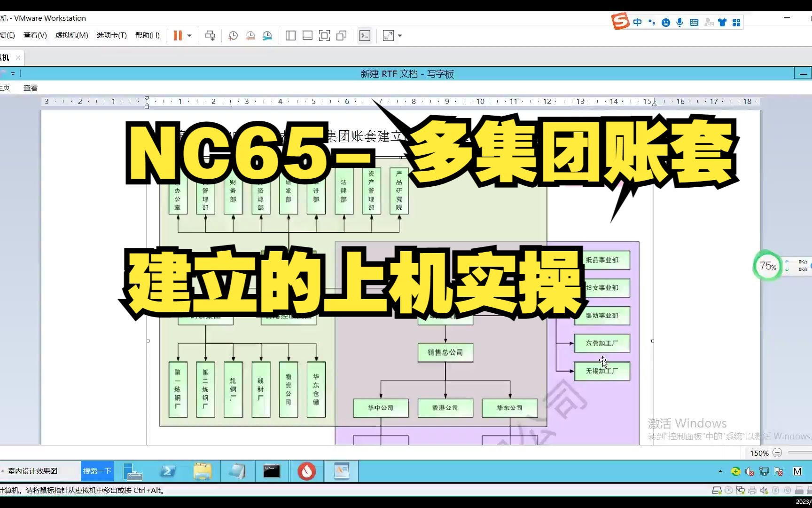
Task: Click the VMware printer status icon
Action: tap(752, 491)
